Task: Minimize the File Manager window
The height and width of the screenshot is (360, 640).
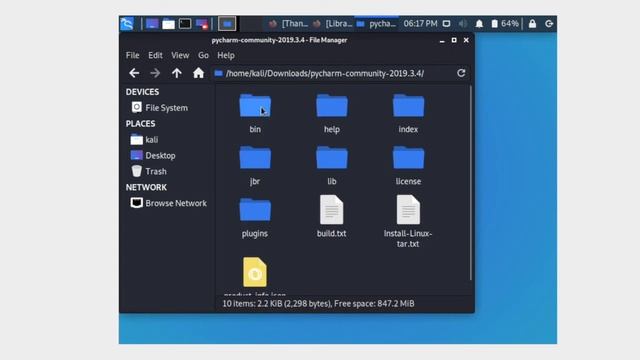Action: coord(442,40)
